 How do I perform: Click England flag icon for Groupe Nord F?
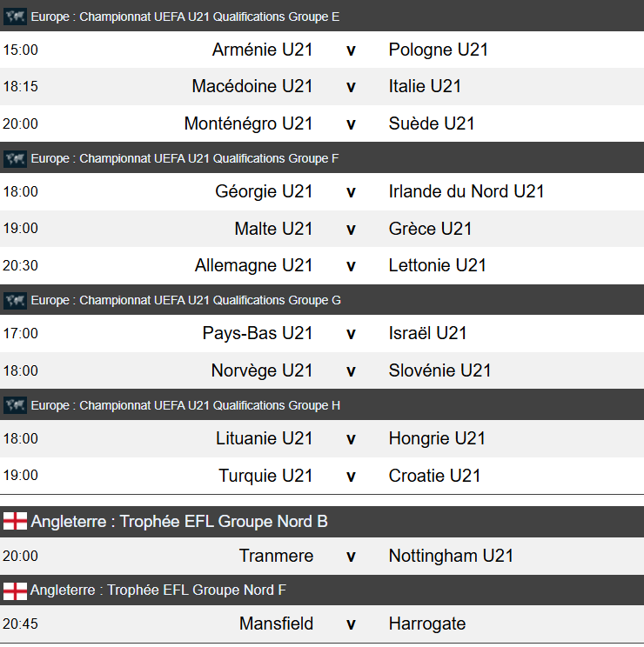16,590
